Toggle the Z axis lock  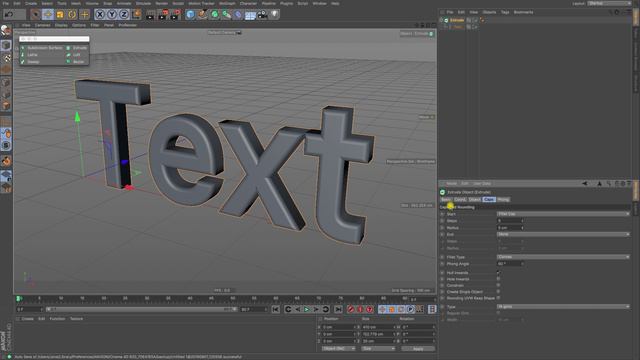124,15
